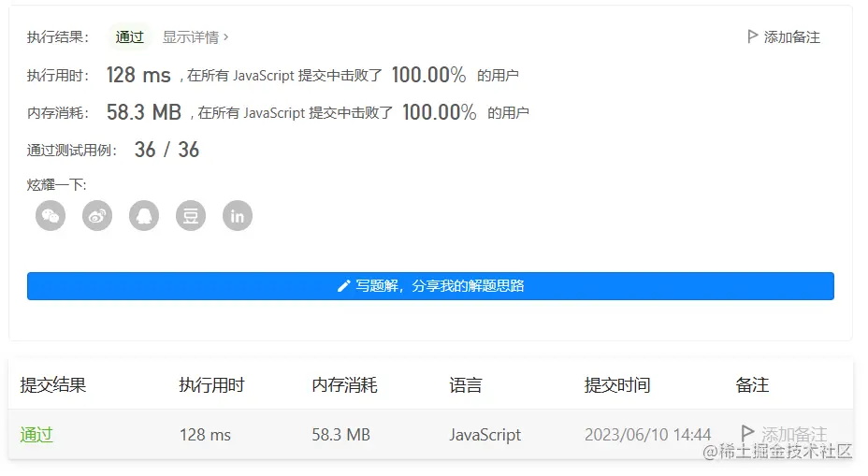Image resolution: width=868 pixels, height=476 pixels.
Task: Click 58.3 MB cell in submission row
Action: pyautogui.click(x=341, y=435)
